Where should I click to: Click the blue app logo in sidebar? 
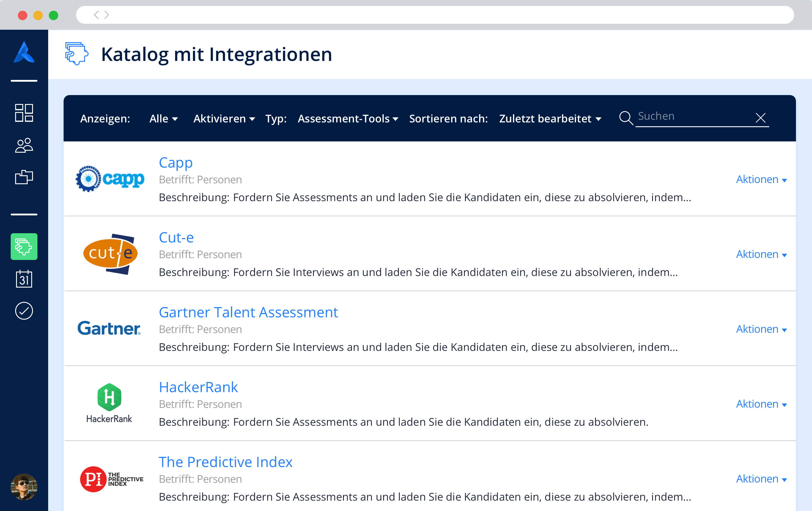pyautogui.click(x=24, y=52)
